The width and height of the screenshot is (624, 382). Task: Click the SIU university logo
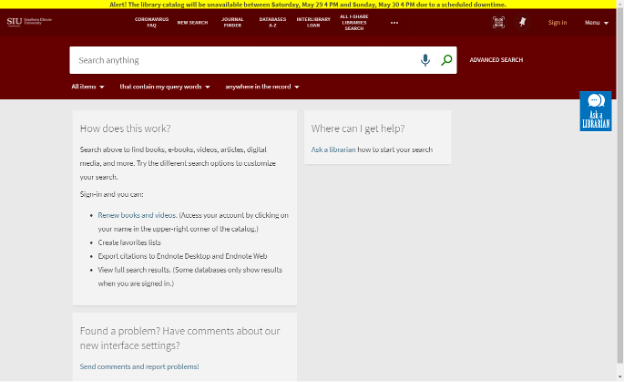[x=29, y=21]
